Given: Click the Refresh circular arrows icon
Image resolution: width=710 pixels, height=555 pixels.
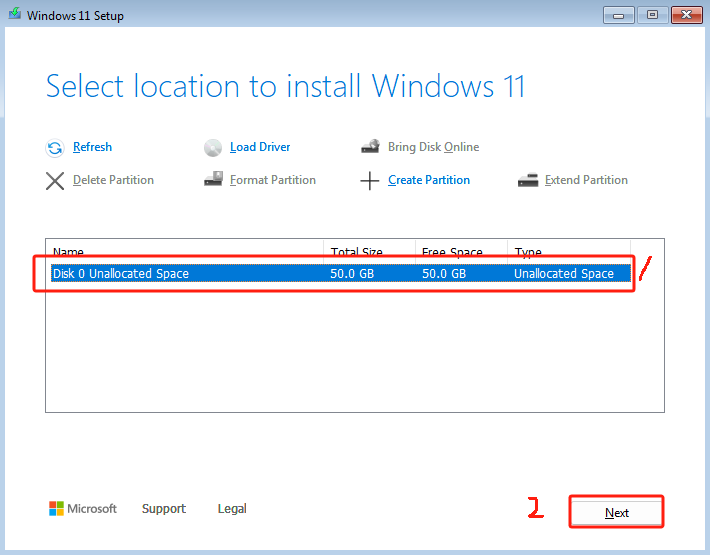Looking at the screenshot, I should point(55,148).
